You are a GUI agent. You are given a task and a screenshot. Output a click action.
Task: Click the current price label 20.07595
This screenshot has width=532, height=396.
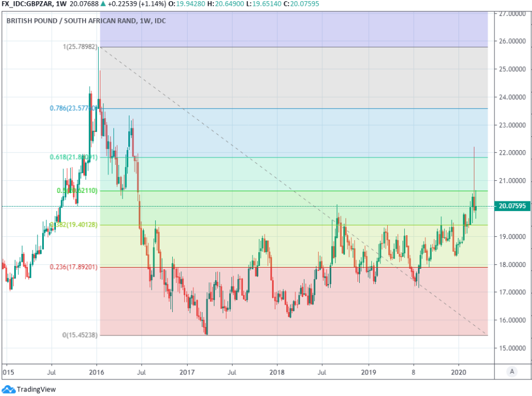click(510, 206)
